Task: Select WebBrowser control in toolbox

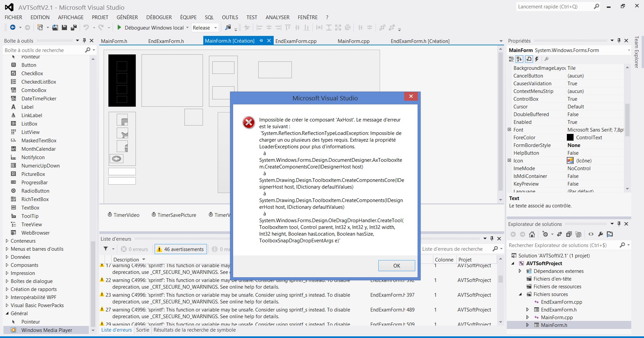Action: click(x=36, y=233)
